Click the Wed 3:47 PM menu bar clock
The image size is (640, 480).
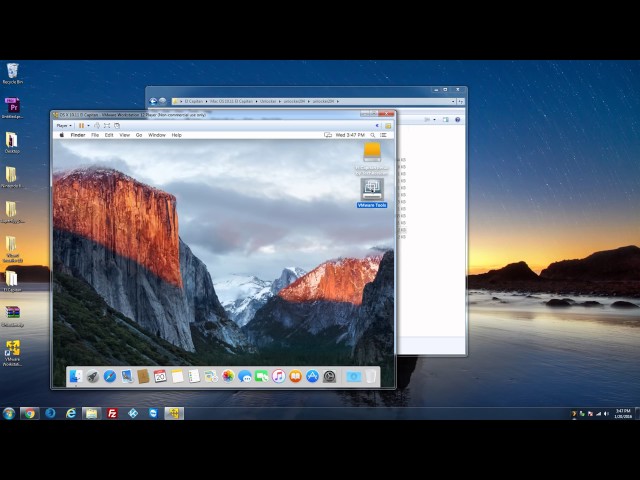(x=350, y=135)
